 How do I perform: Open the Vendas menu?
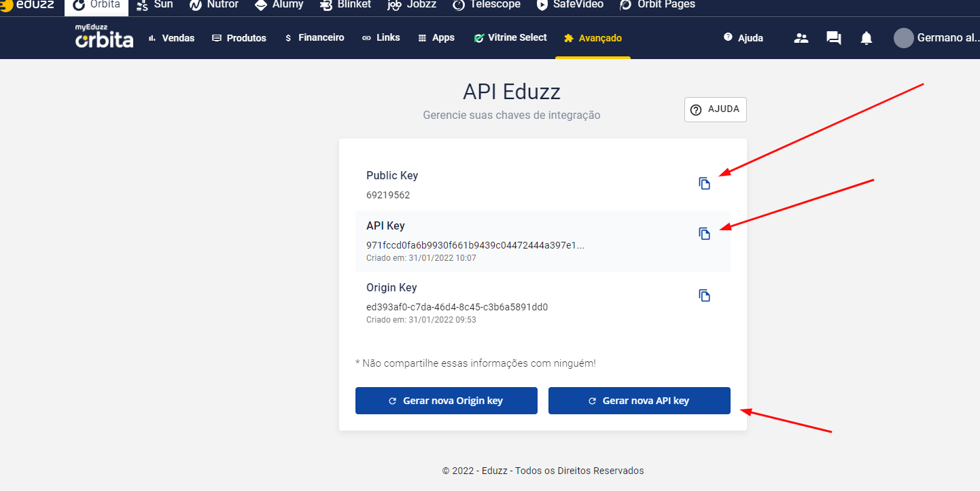pos(171,38)
